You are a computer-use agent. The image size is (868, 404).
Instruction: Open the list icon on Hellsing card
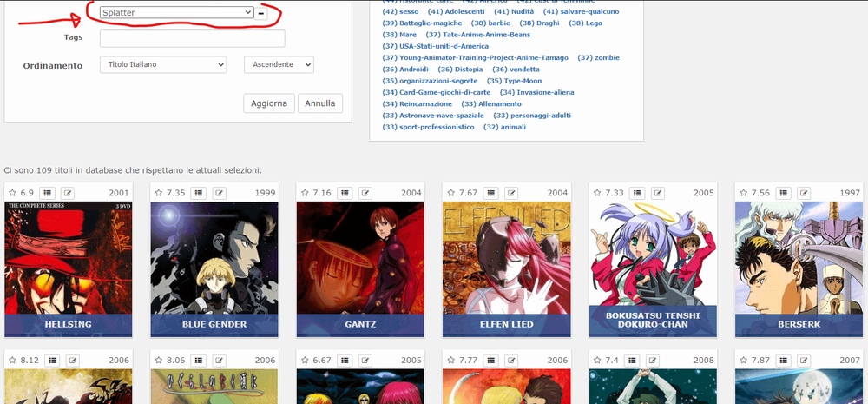click(x=47, y=193)
